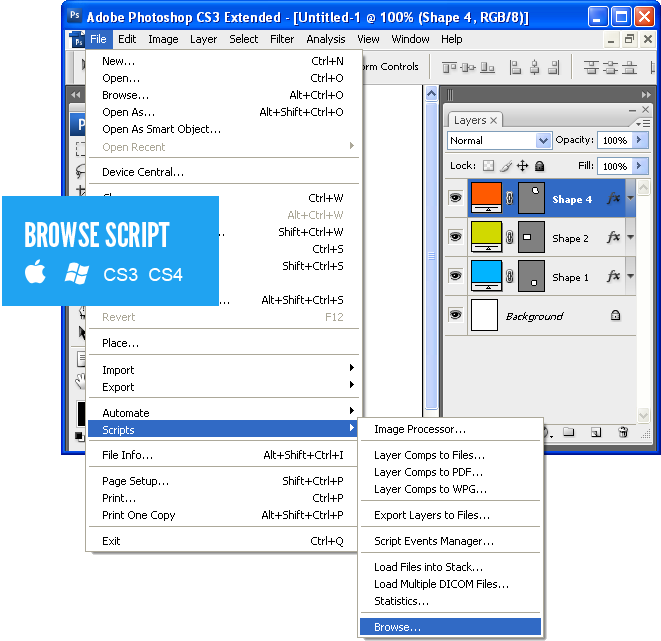This screenshot has height=641, width=661.
Task: Open the Image menu
Action: (163, 39)
